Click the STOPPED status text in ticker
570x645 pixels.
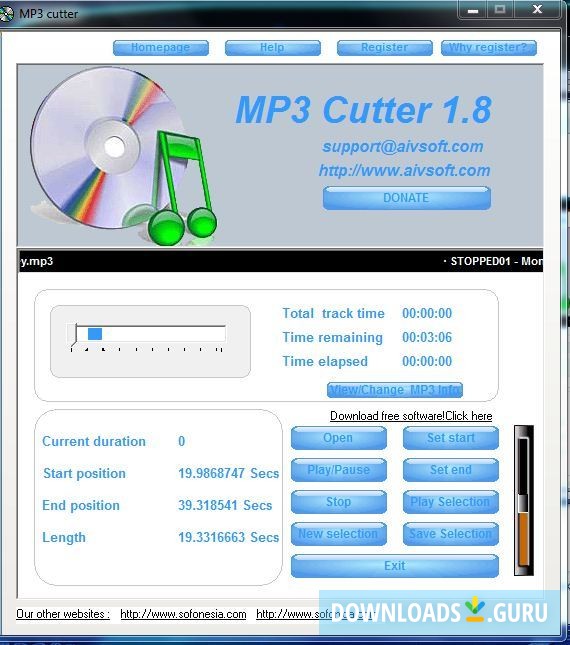coord(480,261)
